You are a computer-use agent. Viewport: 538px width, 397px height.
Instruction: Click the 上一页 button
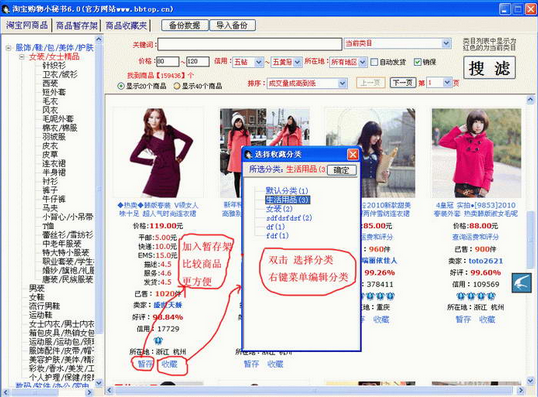coord(371,83)
